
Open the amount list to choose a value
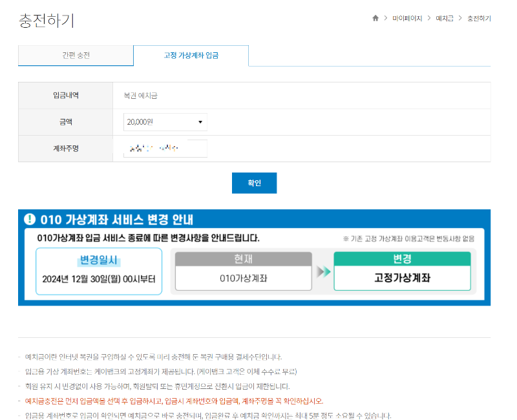pos(165,121)
